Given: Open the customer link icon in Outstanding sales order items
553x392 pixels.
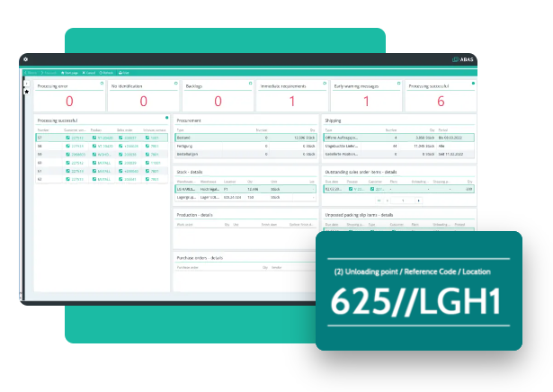Looking at the screenshot, I should click(372, 190).
